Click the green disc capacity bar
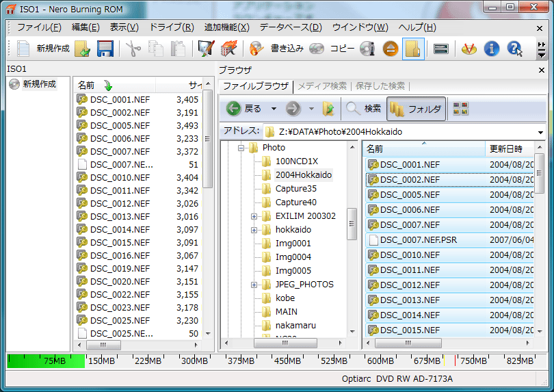The image size is (554, 392). point(46,361)
